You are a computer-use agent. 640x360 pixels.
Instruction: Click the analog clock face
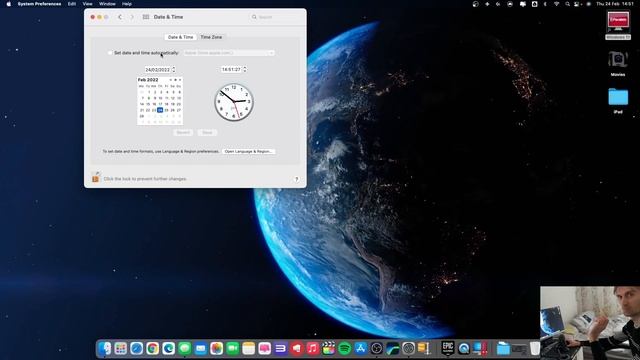pyautogui.click(x=234, y=102)
